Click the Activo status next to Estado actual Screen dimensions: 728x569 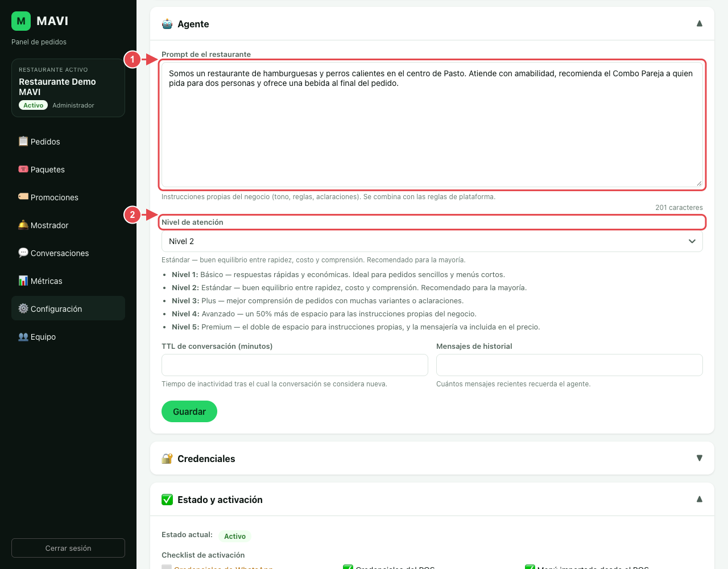235,536
